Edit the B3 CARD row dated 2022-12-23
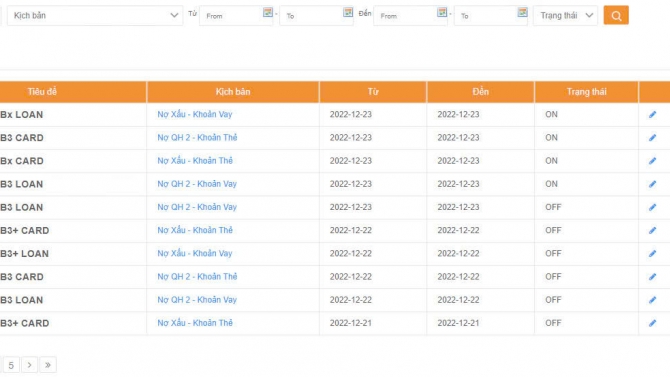Viewport: 670px width, 377px height. tap(652, 138)
